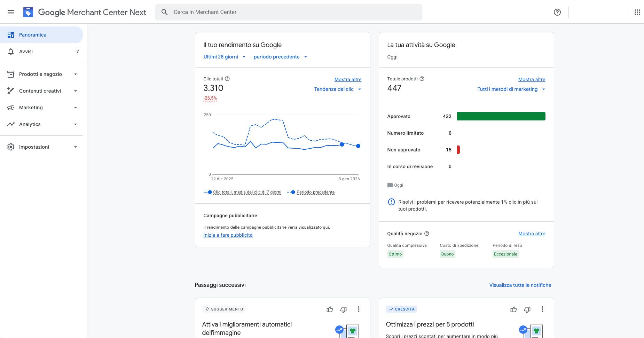Click the Ottimo quality badge
This screenshot has height=338, width=644.
point(395,254)
